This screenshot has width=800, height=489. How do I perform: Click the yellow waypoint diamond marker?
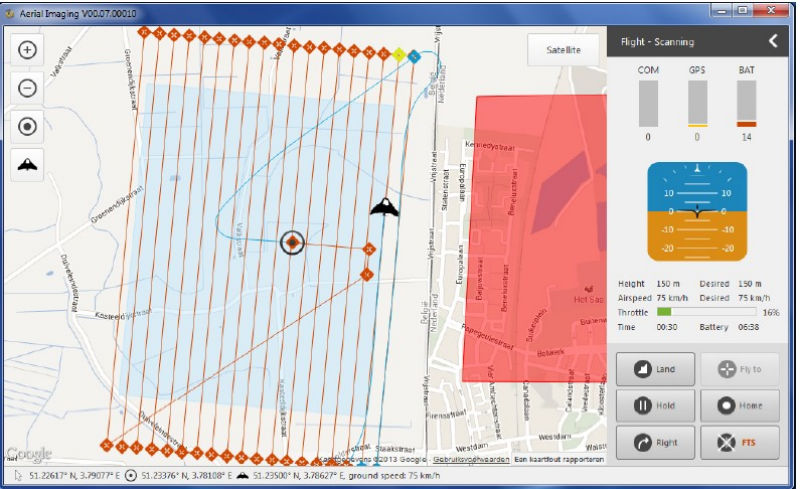399,54
